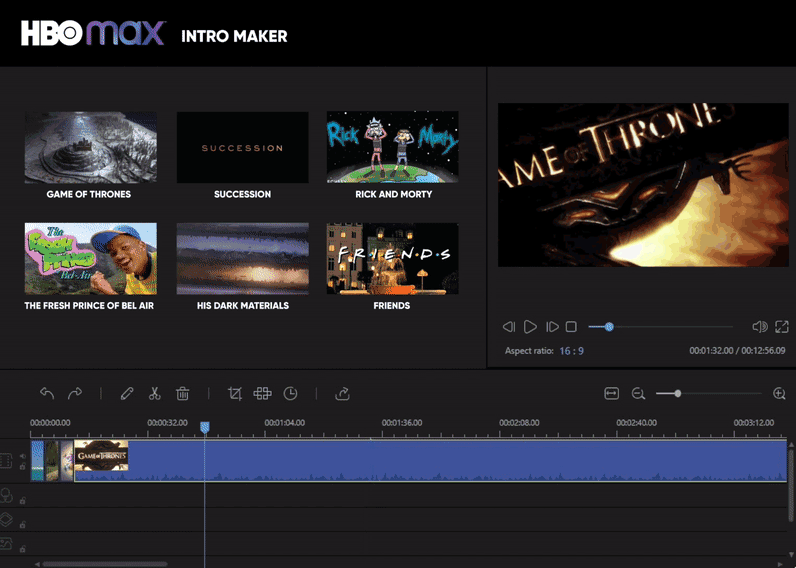This screenshot has height=568, width=796.
Task: Delete selected clip with trash icon
Action: (x=182, y=393)
